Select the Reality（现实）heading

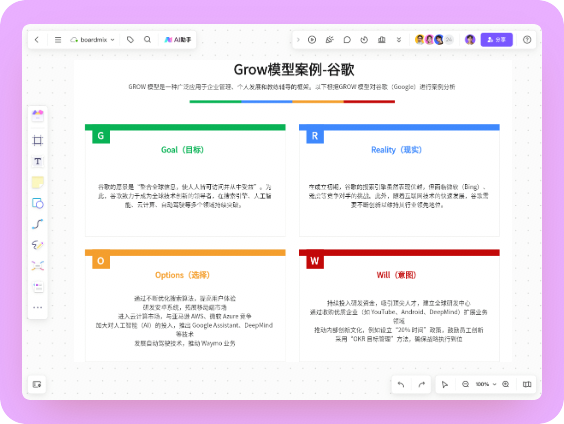click(x=396, y=150)
